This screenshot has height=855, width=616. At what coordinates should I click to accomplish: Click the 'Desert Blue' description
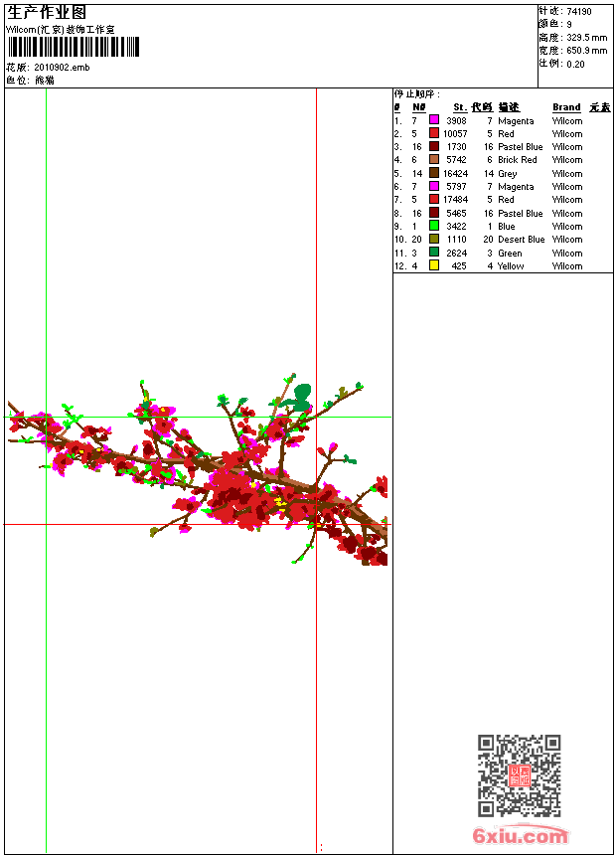tap(522, 240)
